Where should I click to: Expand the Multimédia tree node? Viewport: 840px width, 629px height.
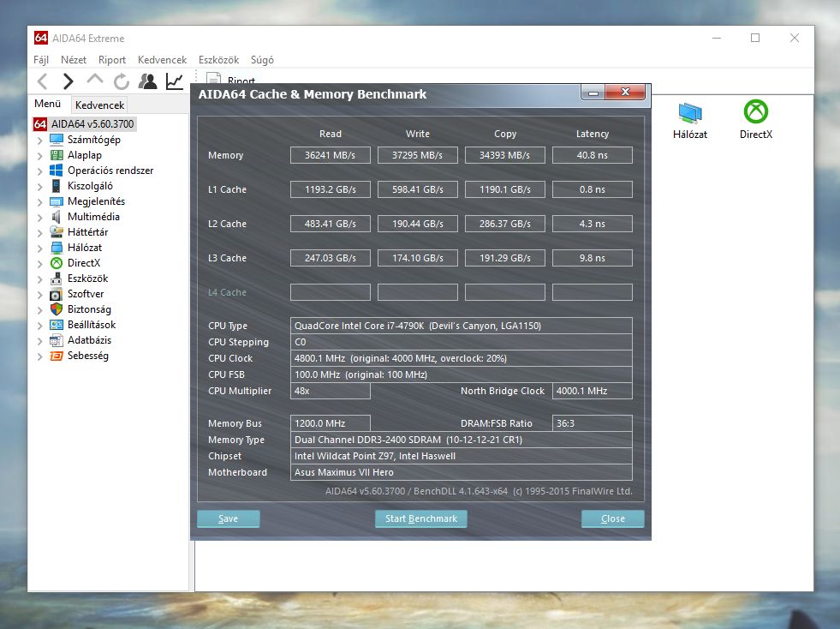(x=39, y=218)
